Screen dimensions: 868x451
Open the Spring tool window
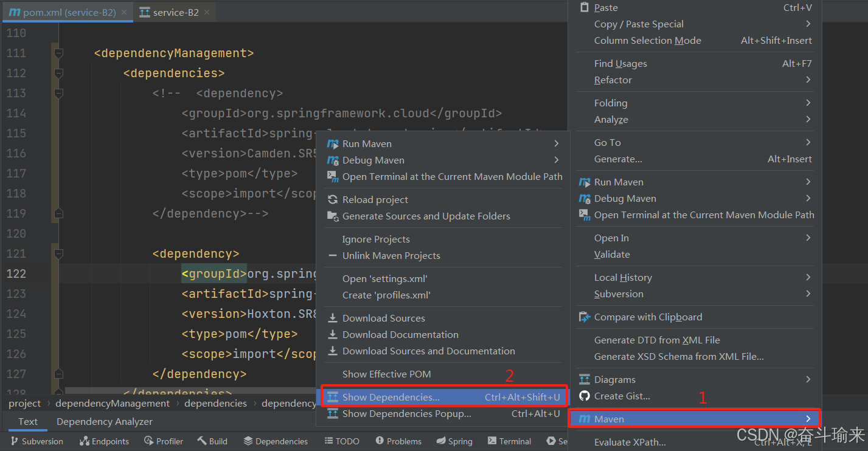[454, 442]
